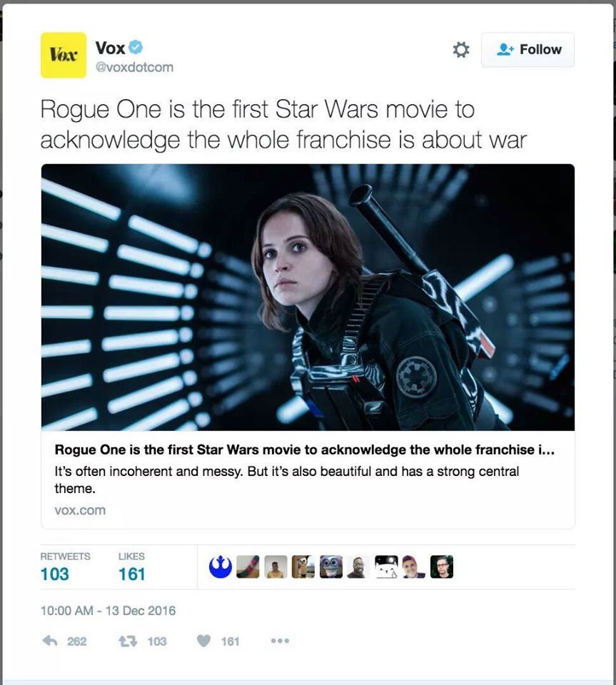Click the Vox yellow profile avatar
The height and width of the screenshot is (685, 616).
tap(64, 55)
